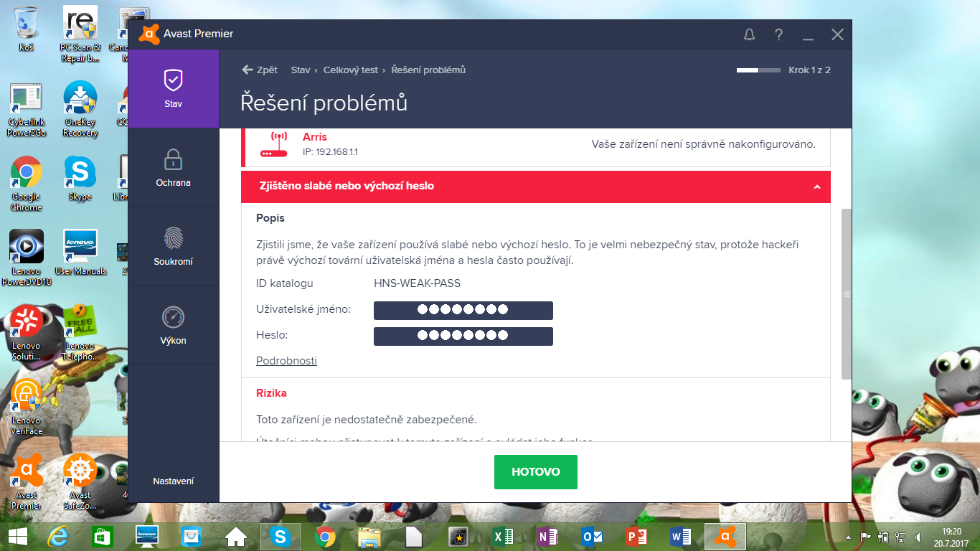Click the Arris router icon
980x551 pixels.
pos(273,143)
